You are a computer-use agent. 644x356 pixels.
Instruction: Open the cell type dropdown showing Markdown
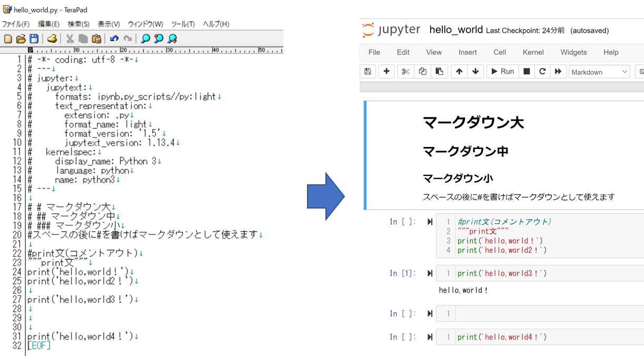[x=599, y=71]
